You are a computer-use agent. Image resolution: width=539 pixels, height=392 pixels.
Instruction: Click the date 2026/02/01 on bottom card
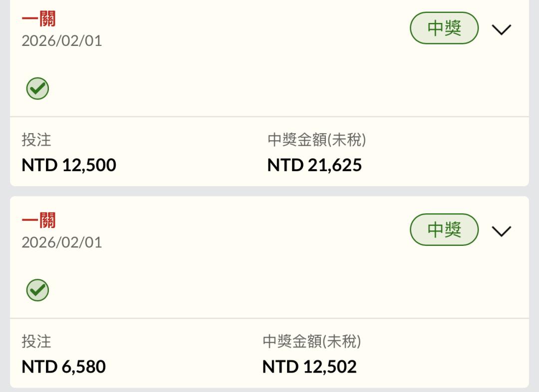(62, 242)
